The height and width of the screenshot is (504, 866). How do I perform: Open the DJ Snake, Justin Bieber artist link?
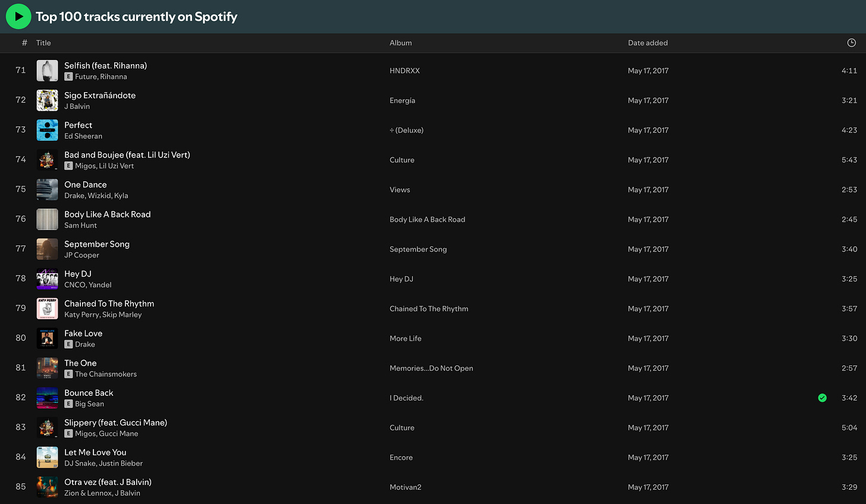point(103,463)
